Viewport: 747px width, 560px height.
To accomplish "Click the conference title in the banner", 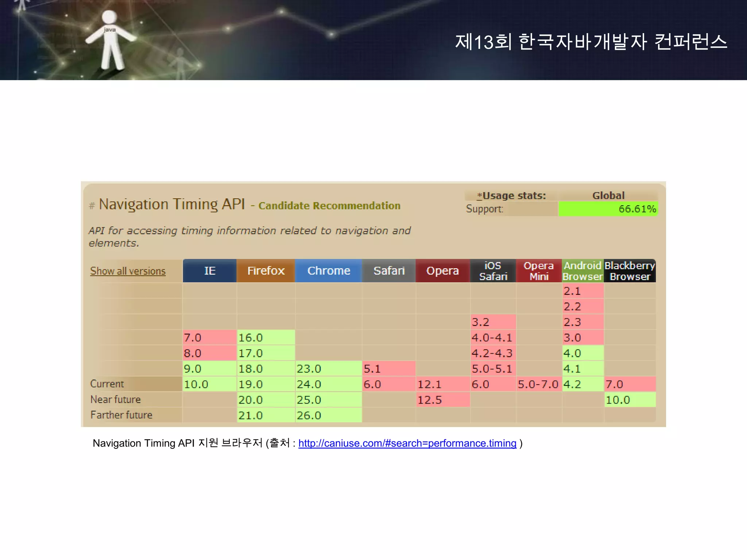I will (x=591, y=42).
